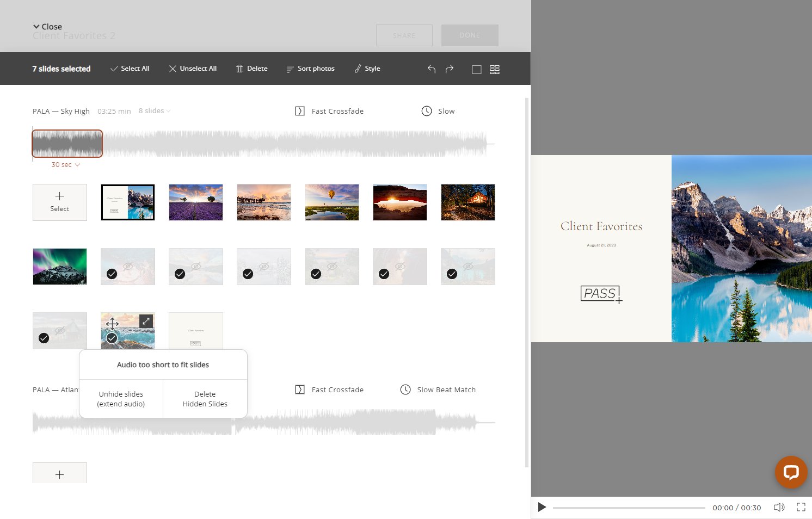Image resolution: width=812 pixels, height=519 pixels.
Task: Expand the hovered seascape slide thumbnail
Action: pyautogui.click(x=146, y=321)
